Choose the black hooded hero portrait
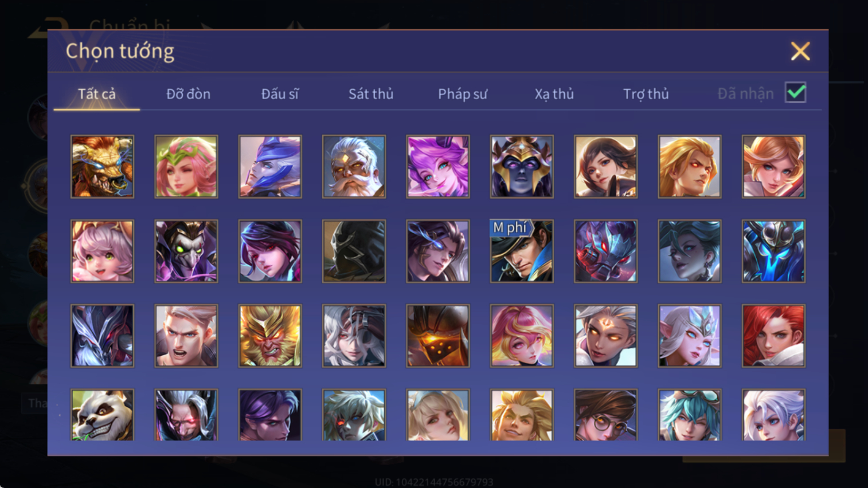Image resolution: width=868 pixels, height=488 pixels. [x=354, y=251]
